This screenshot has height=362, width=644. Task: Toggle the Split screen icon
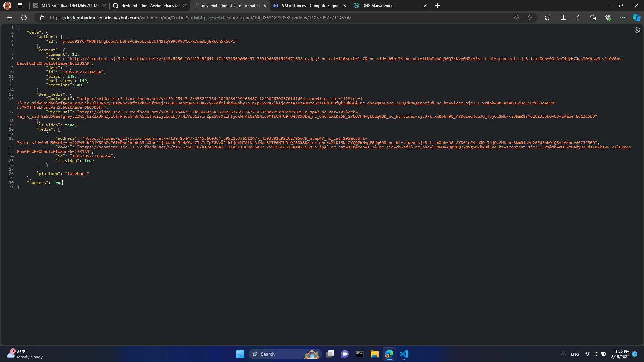point(563,18)
